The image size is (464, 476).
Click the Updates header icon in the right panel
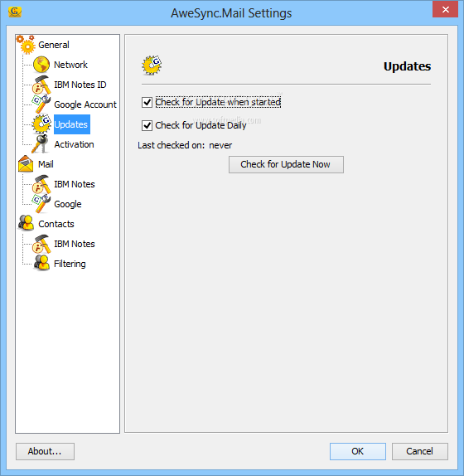(x=152, y=66)
